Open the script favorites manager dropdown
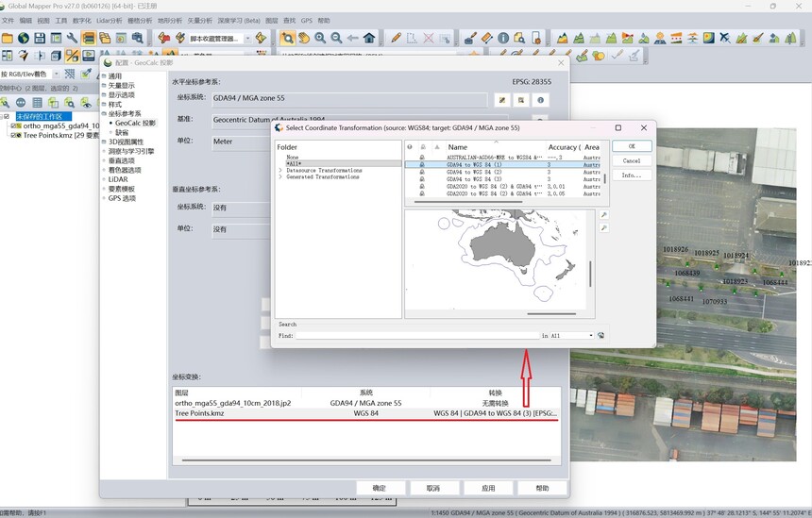The width and height of the screenshot is (812, 518). [x=247, y=39]
